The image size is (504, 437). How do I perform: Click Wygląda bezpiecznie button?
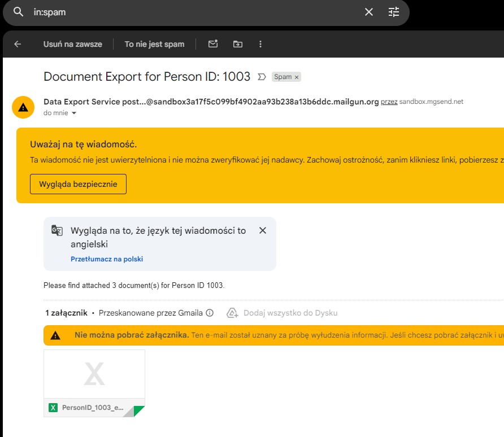coord(78,184)
